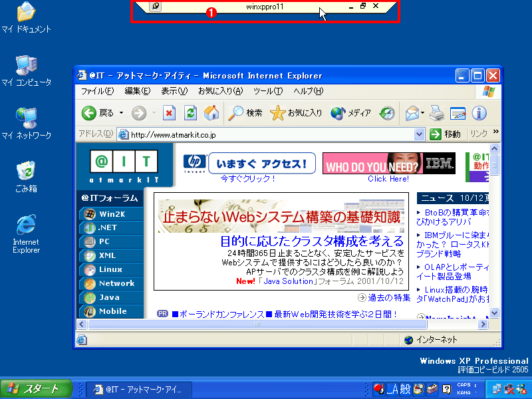Click the WHO DO YOU NEED? IBM banner
The height and width of the screenshot is (399, 532).
click(389, 163)
